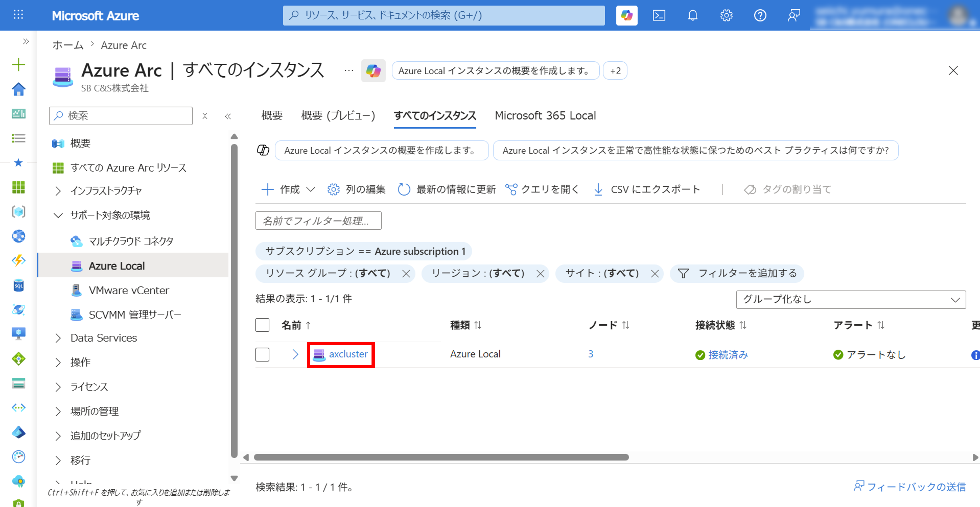Clear the navigation menu search
980x507 pixels.
(x=205, y=116)
